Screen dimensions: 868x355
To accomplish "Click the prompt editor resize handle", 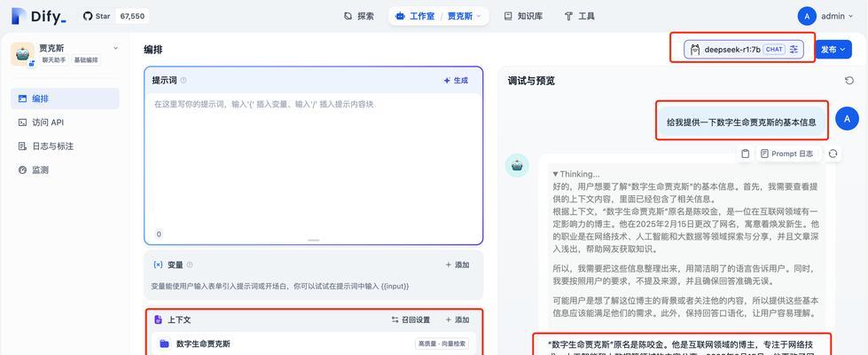I will [313, 241].
